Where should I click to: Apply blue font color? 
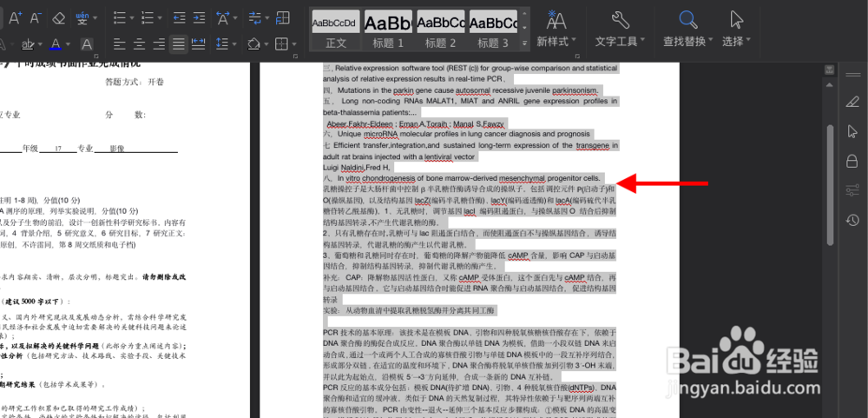coord(56,43)
